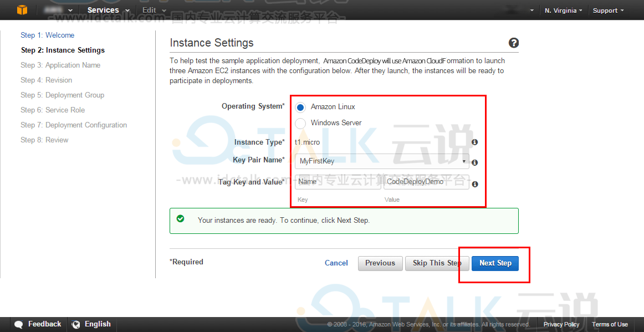The width and height of the screenshot is (644, 332).
Task: Select Step 3: Application Name
Action: coord(60,65)
